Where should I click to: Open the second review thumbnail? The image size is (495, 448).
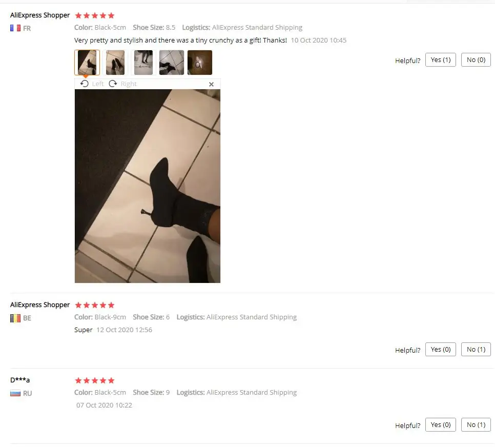[115, 63]
